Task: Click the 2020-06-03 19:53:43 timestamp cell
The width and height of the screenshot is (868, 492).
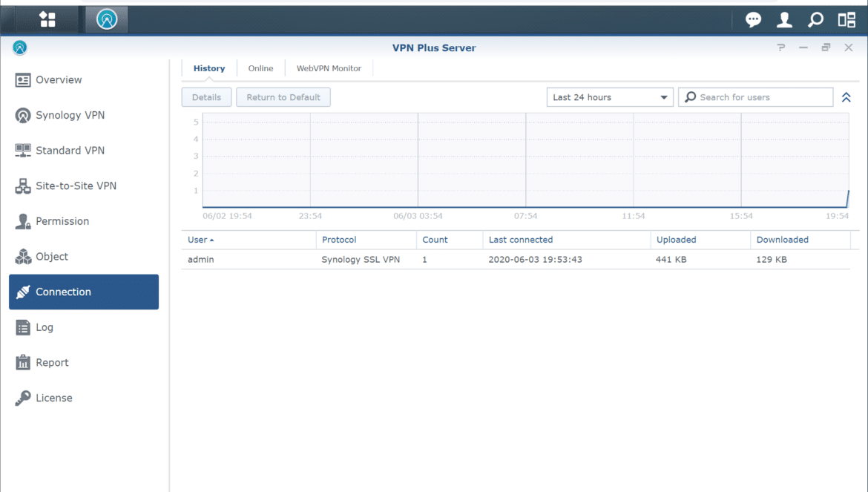Action: (x=536, y=259)
